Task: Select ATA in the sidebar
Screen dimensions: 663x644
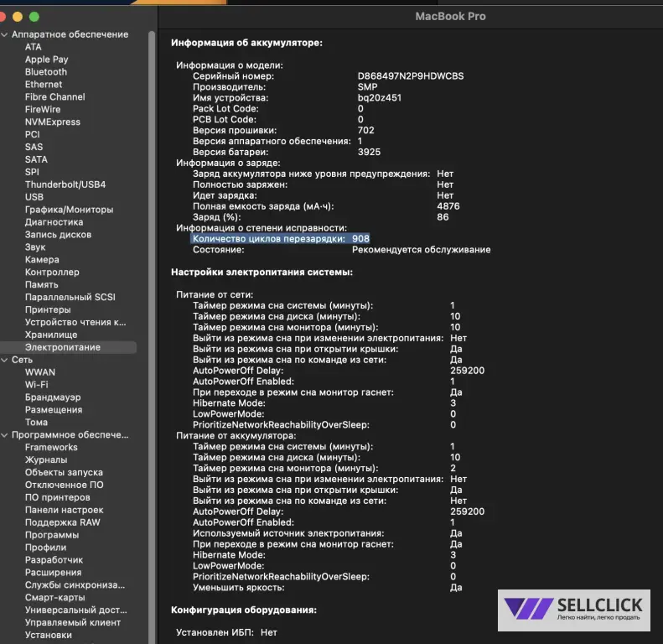Action: [x=33, y=47]
